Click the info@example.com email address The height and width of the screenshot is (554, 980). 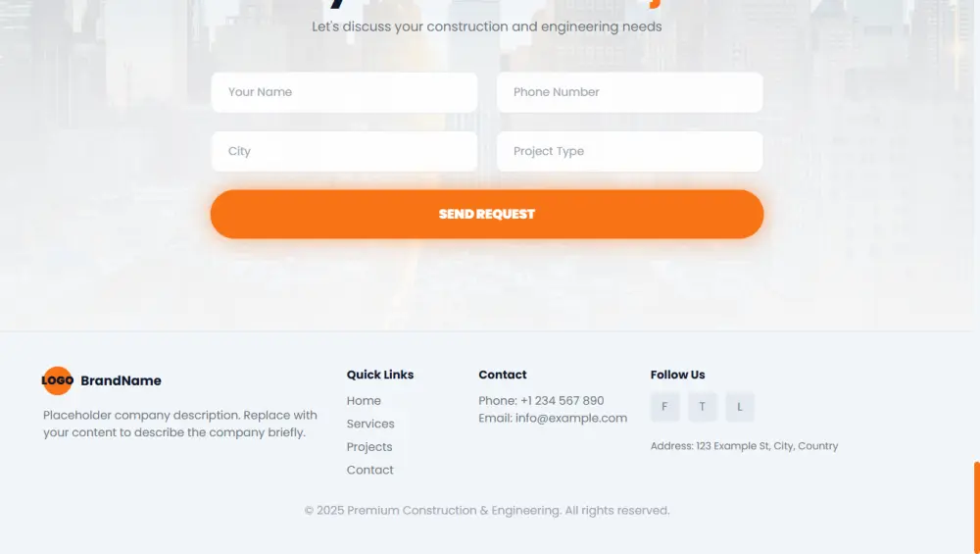coord(570,418)
